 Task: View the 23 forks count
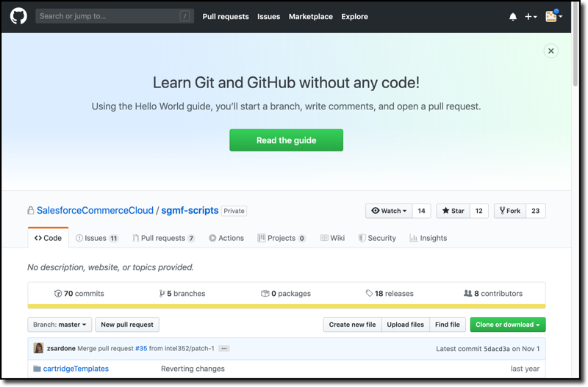[536, 211]
